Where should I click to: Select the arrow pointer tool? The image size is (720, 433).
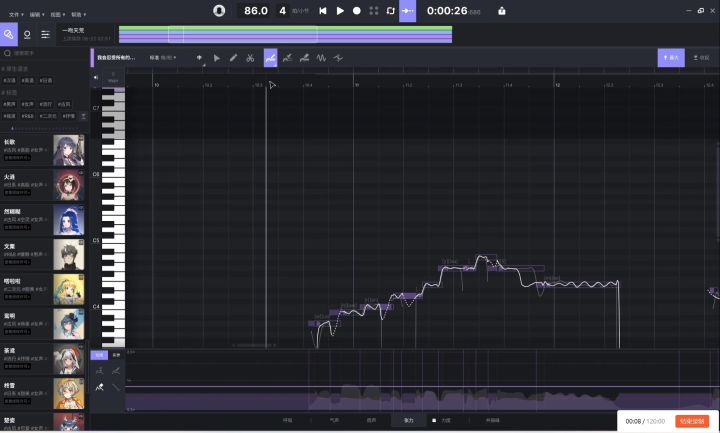coord(216,58)
